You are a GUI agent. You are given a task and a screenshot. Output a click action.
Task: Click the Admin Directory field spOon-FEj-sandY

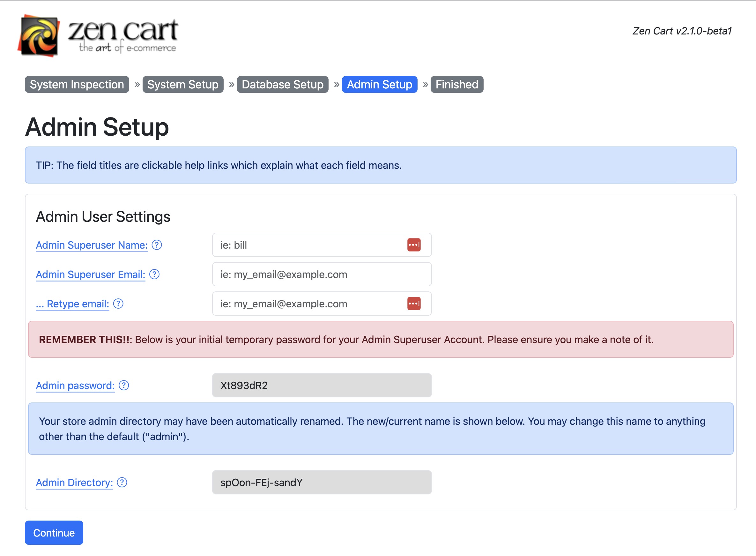pos(322,482)
